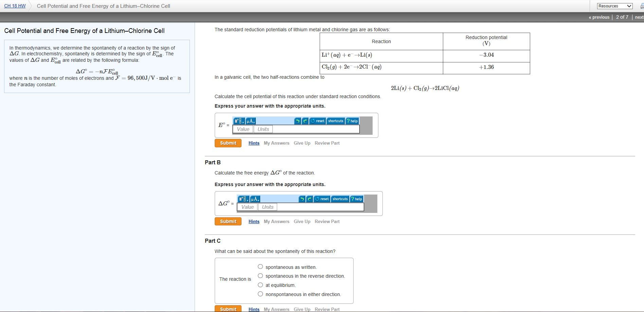Click the 'Reduction potential (V)' column header
This screenshot has width=644, height=312.
(486, 41)
